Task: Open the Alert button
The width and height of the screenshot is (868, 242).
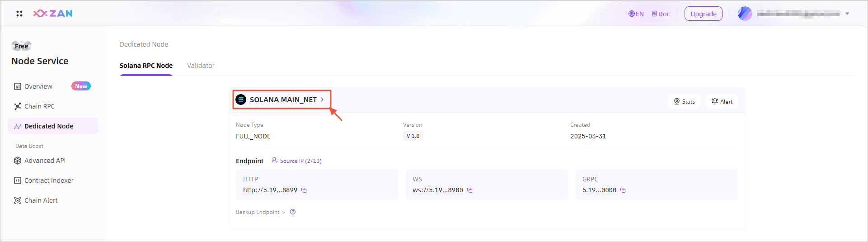Action: [x=722, y=101]
